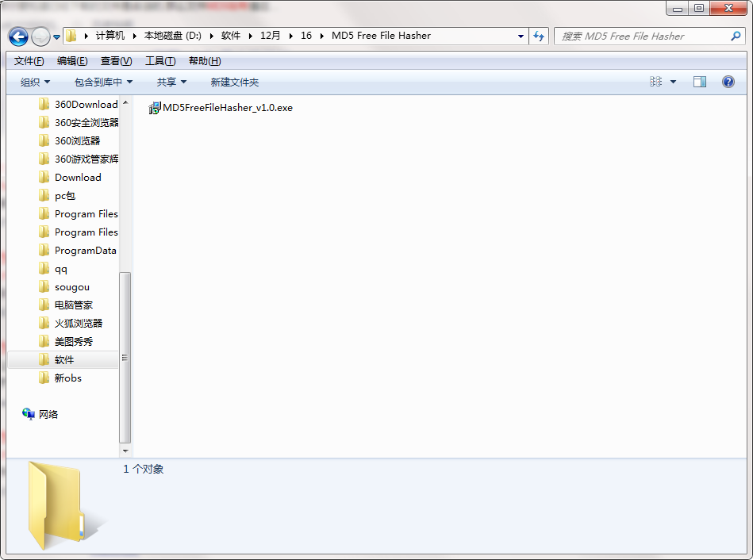The image size is (753, 560).
Task: Select 计算机 in the address breadcrumb
Action: 110,36
